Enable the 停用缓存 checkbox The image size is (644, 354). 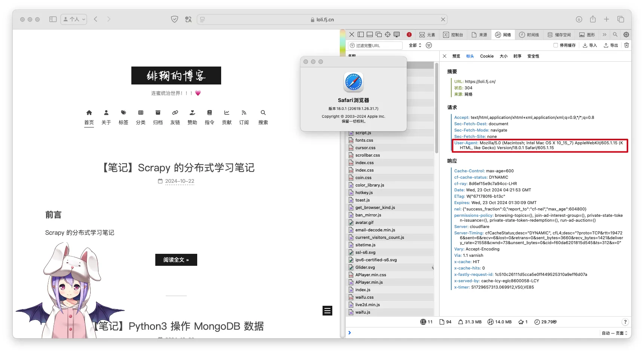coord(556,46)
